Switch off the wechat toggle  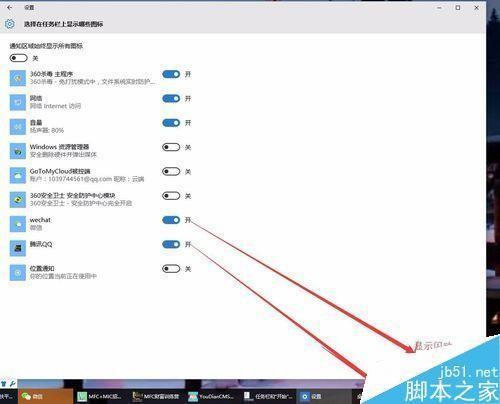click(171, 220)
